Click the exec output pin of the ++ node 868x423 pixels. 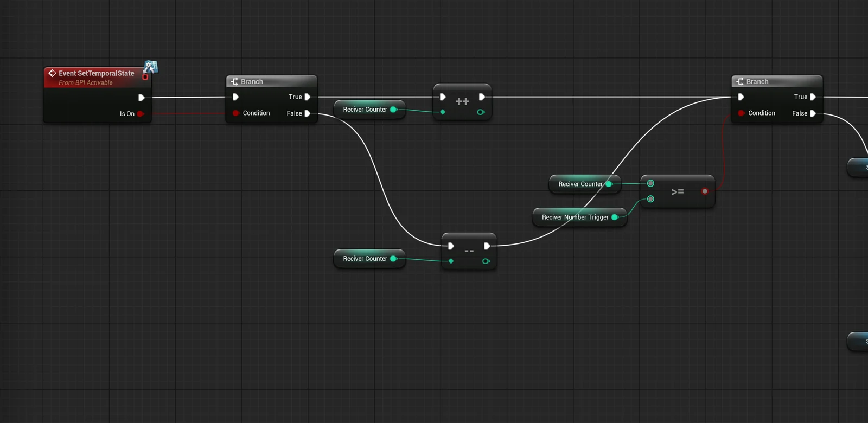tap(482, 97)
